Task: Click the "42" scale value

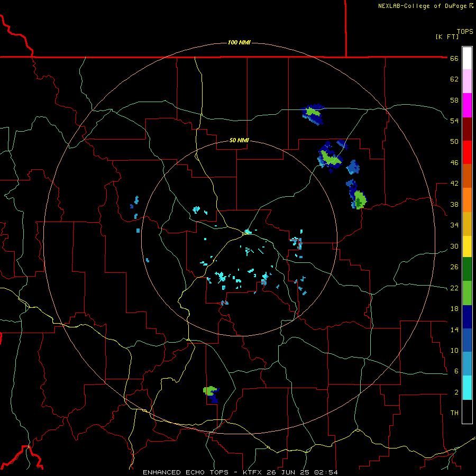Action: pyautogui.click(x=454, y=184)
